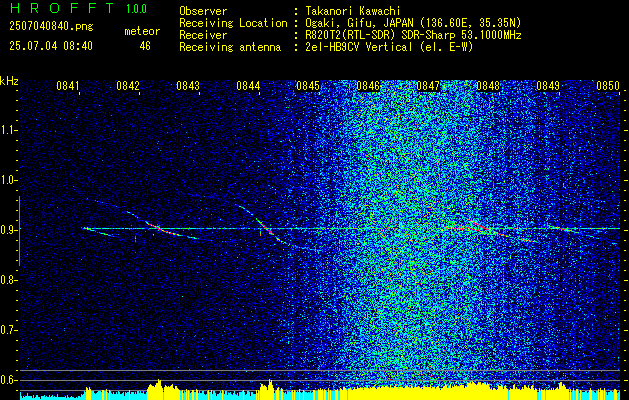The image size is (629, 400).
Task: Click the 0.9 kHz axis label
Action: [8, 230]
